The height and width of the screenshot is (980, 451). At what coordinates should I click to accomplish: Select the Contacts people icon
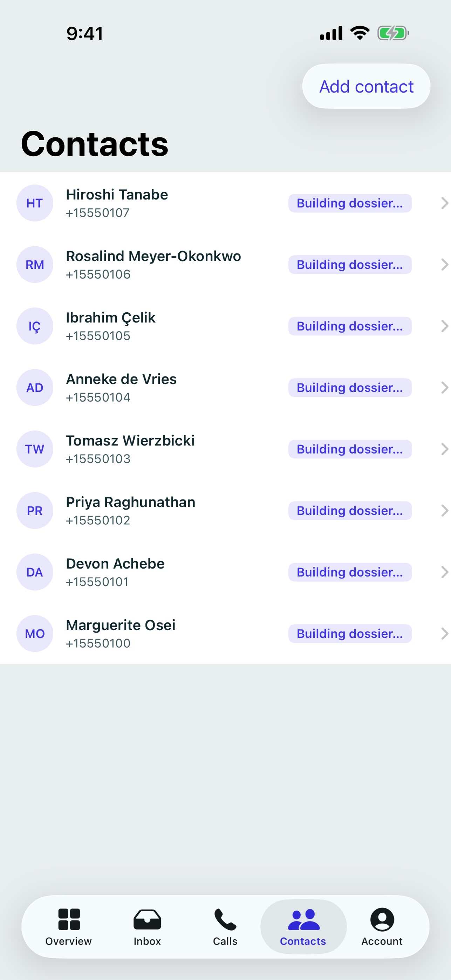[x=303, y=919]
